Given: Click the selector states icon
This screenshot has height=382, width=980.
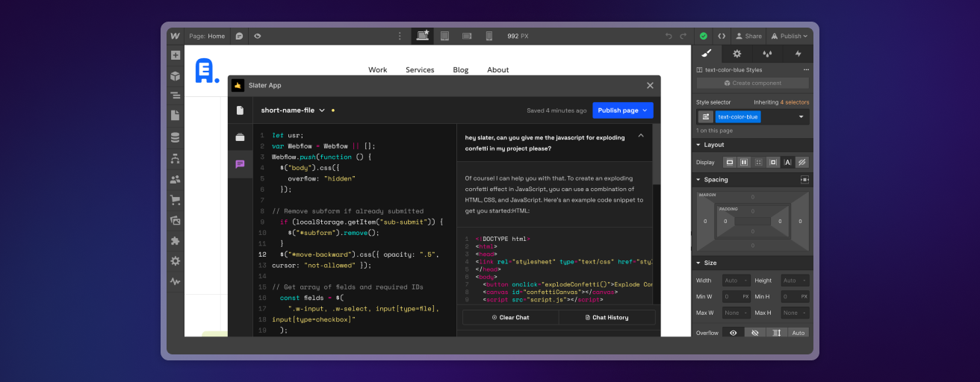Looking at the screenshot, I should [705, 116].
